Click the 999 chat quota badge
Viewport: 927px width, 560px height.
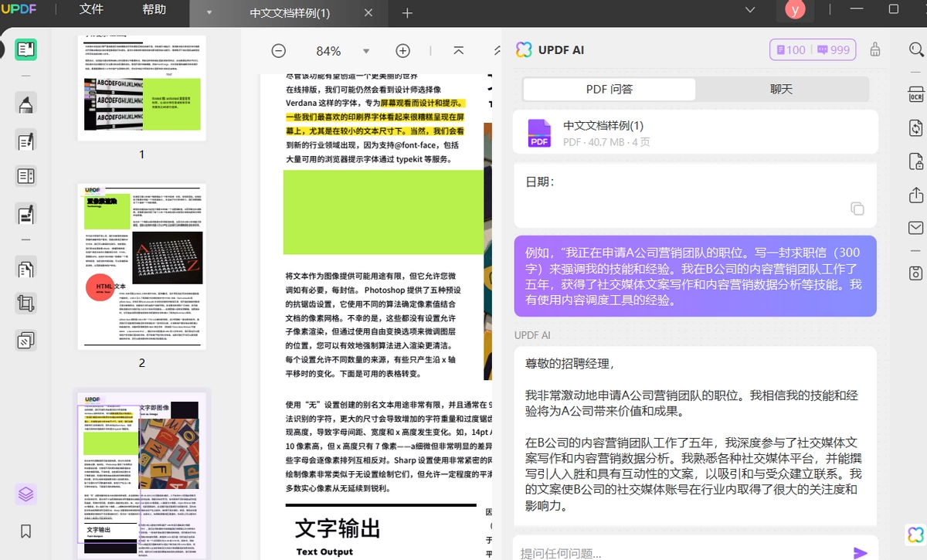[833, 50]
